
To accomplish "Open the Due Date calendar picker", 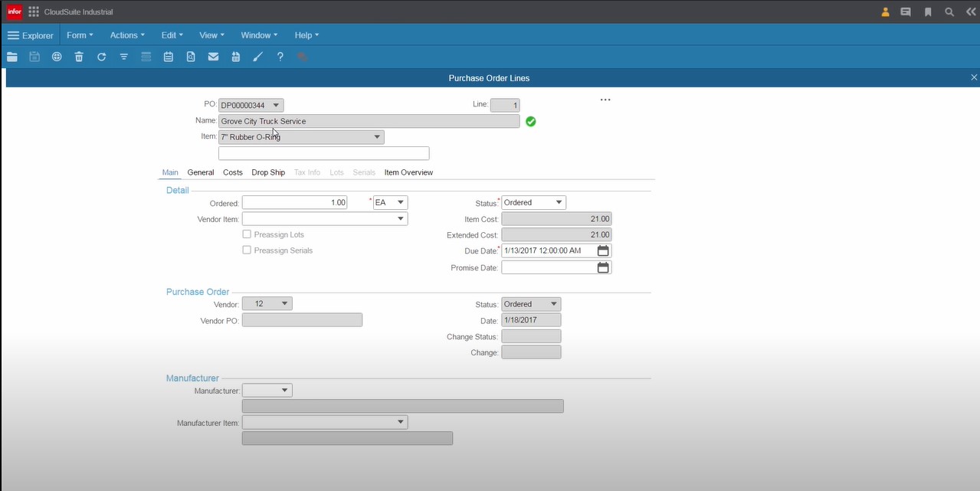I will tap(603, 250).
